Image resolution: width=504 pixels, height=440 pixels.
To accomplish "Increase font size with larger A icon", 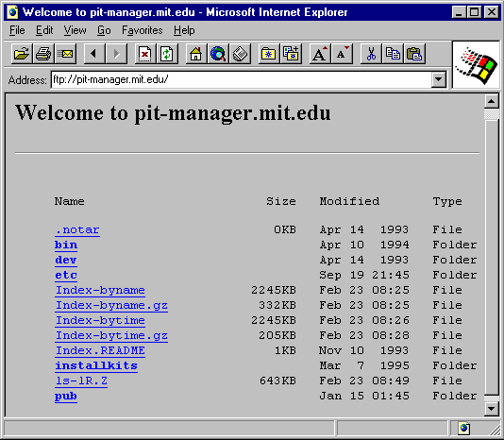I will (320, 54).
